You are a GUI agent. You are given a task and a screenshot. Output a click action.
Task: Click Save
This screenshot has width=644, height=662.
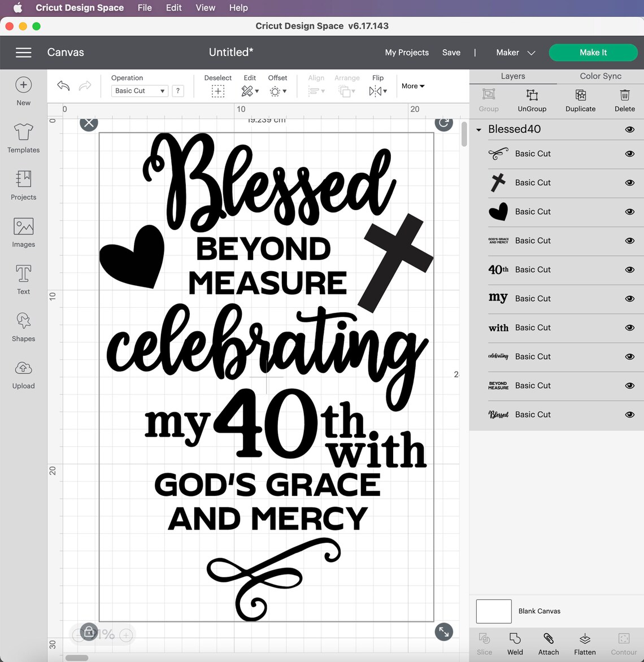(x=451, y=53)
